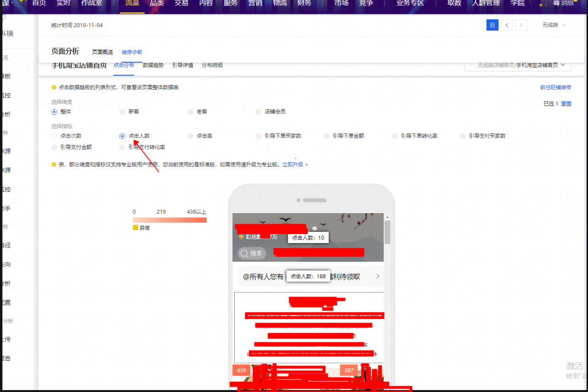Click the heat gradient legend bar
The height and width of the screenshot is (392, 588).
point(170,220)
